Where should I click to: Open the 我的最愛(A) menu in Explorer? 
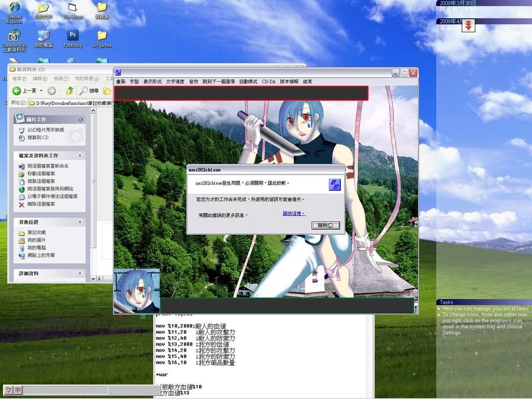(87, 79)
